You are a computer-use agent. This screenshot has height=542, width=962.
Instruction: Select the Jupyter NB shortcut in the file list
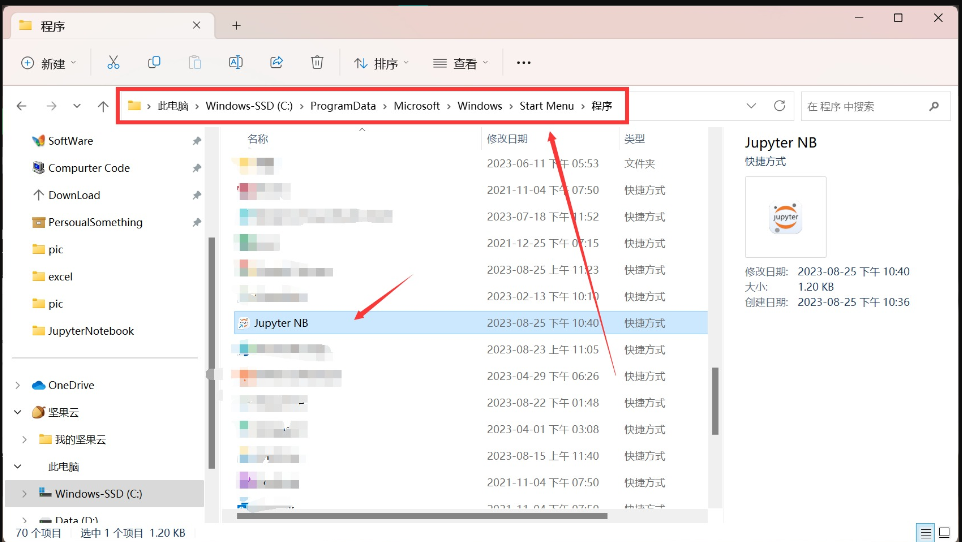[280, 323]
